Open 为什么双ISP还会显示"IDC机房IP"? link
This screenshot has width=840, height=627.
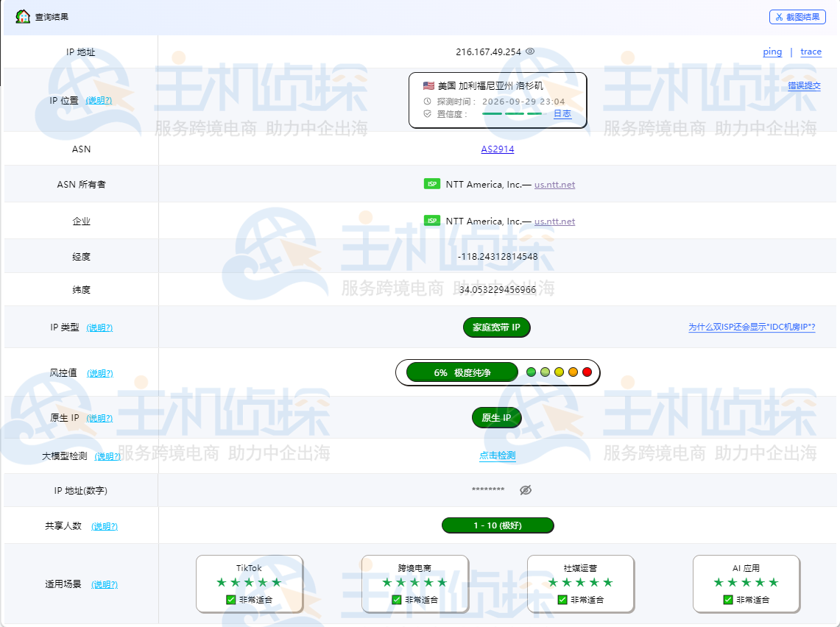[752, 327]
